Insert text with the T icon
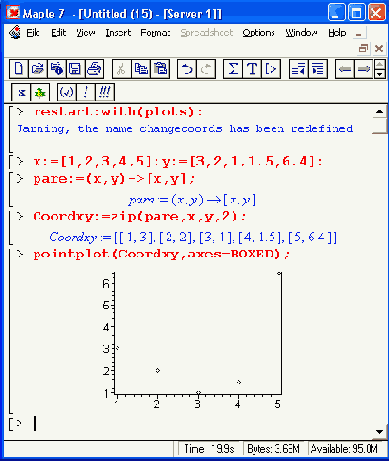389x461 pixels. pos(252,69)
